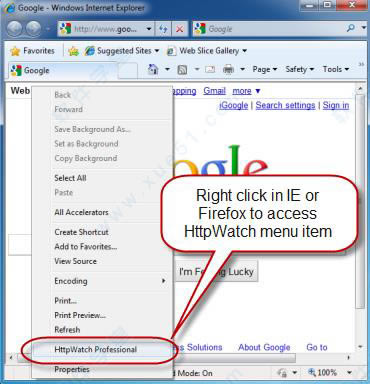370x384 pixels.
Task: Click Add to Favorites Bar star icon
Action: (x=73, y=51)
